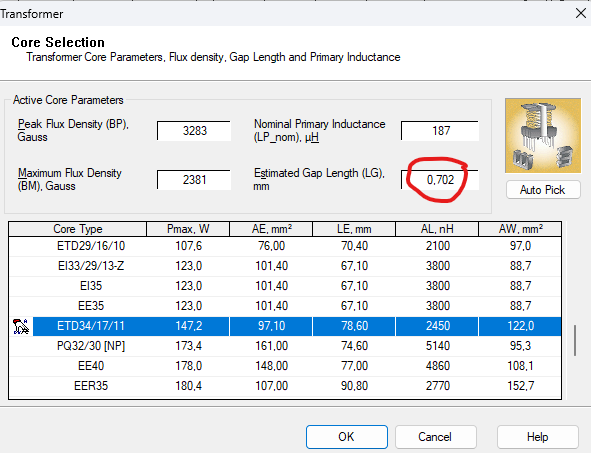Viewport: 591px width, 453px height.
Task: Click AE value 148,00 in EE40 row
Action: pyautogui.click(x=271, y=366)
